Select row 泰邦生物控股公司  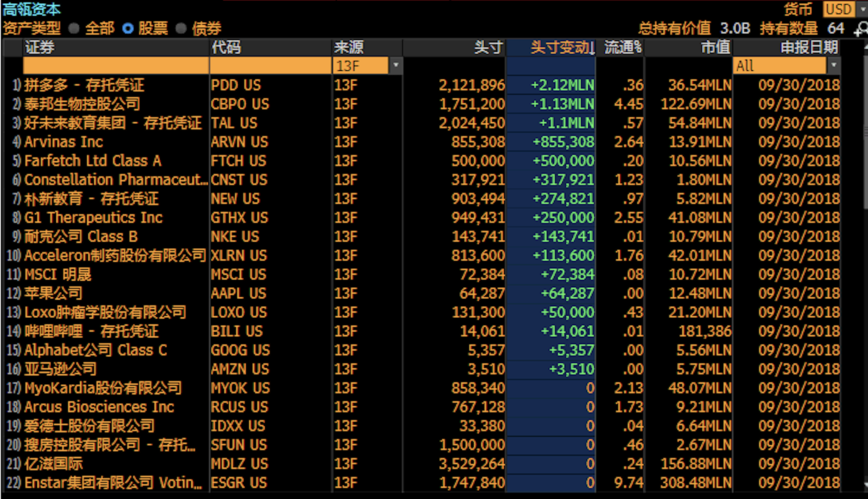(x=421, y=104)
